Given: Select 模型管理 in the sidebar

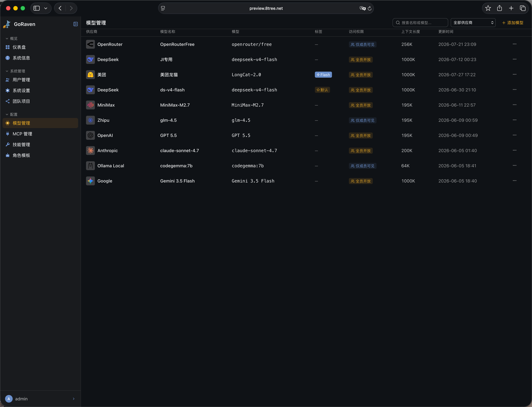Looking at the screenshot, I should click(x=40, y=123).
